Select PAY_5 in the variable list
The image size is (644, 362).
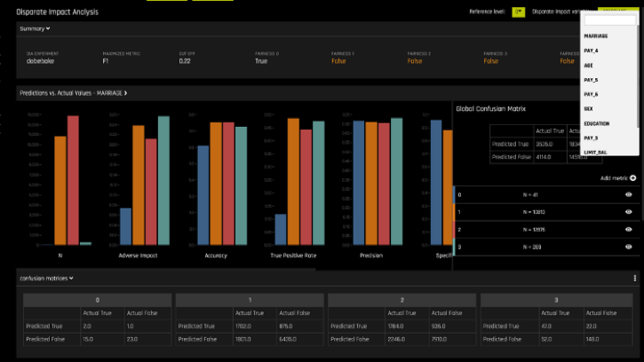(x=591, y=80)
